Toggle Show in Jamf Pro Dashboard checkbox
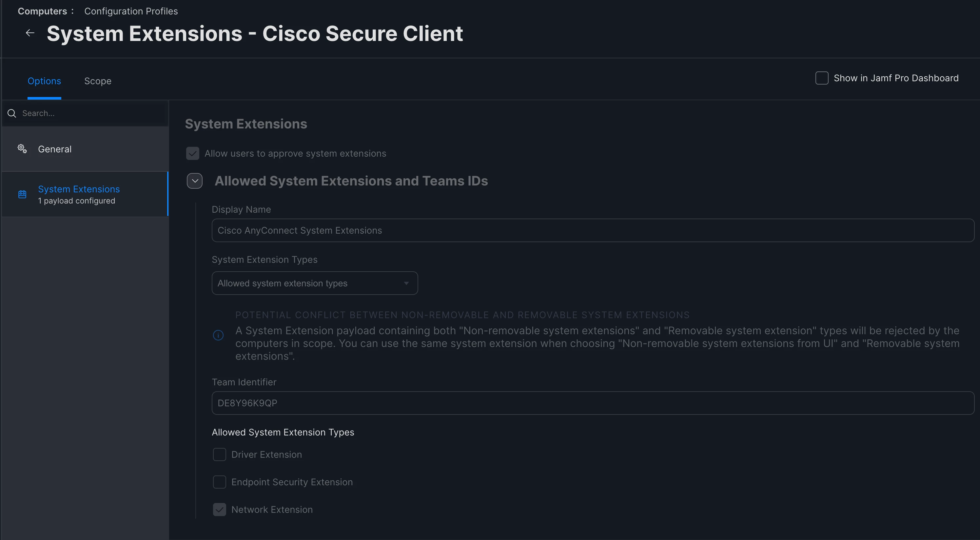This screenshot has width=980, height=540. pos(822,78)
